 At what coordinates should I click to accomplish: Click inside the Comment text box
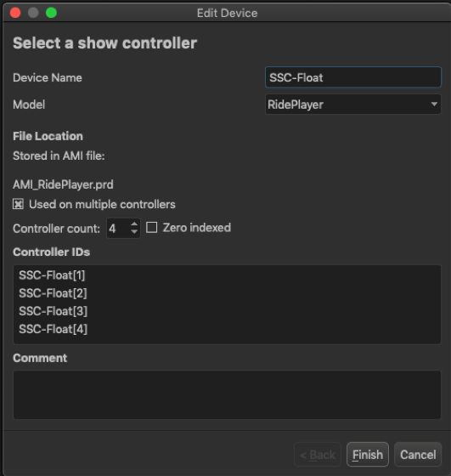pos(227,394)
